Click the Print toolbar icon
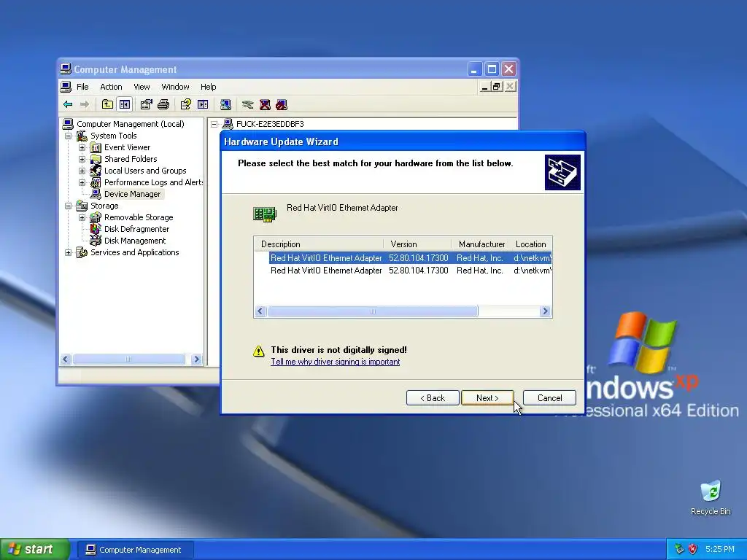The image size is (747, 560). [x=163, y=104]
